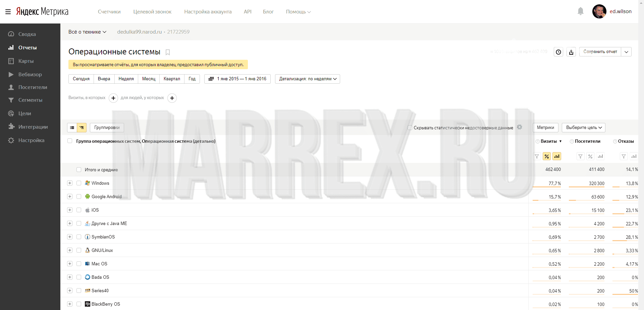The width and height of the screenshot is (644, 310).
Task: Check the SymbianOS row checkbox
Action: coord(79,237)
